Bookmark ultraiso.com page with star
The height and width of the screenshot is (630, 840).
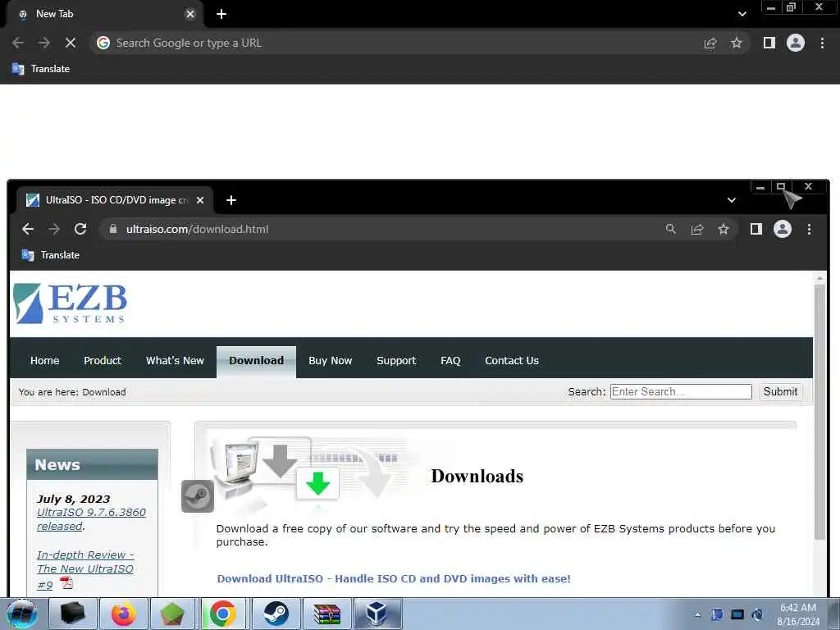pyautogui.click(x=724, y=230)
